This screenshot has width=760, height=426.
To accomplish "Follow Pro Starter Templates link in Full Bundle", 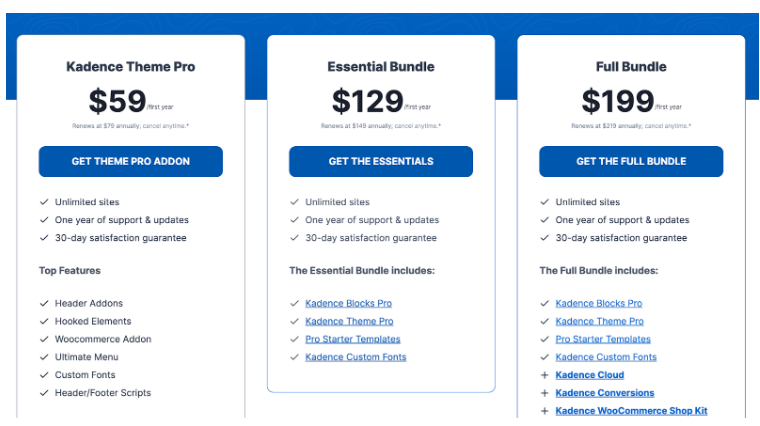I will (x=603, y=339).
